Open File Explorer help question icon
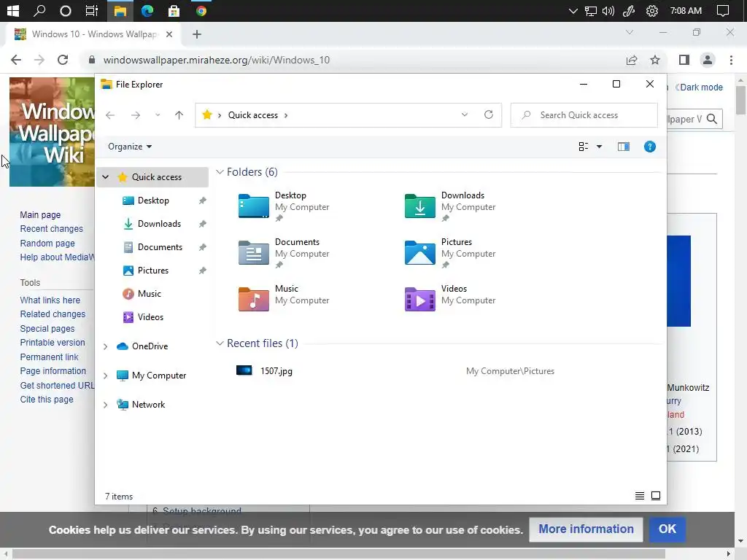 649,147
